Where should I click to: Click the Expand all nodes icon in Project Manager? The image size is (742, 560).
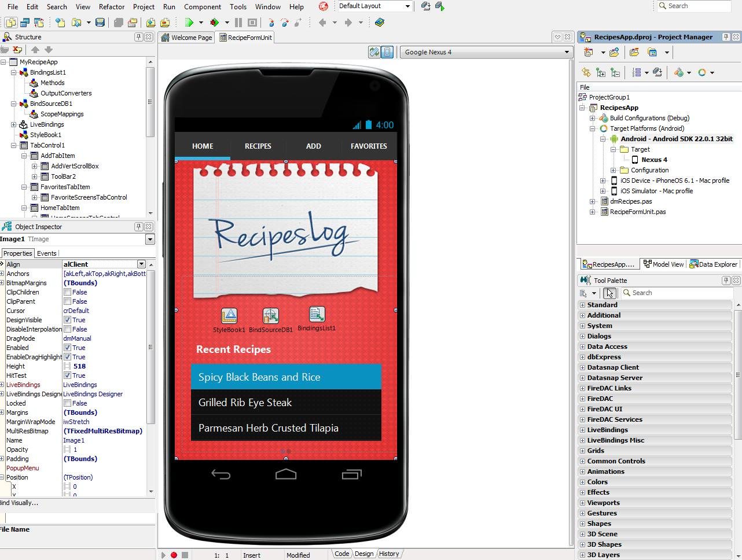pyautogui.click(x=601, y=72)
